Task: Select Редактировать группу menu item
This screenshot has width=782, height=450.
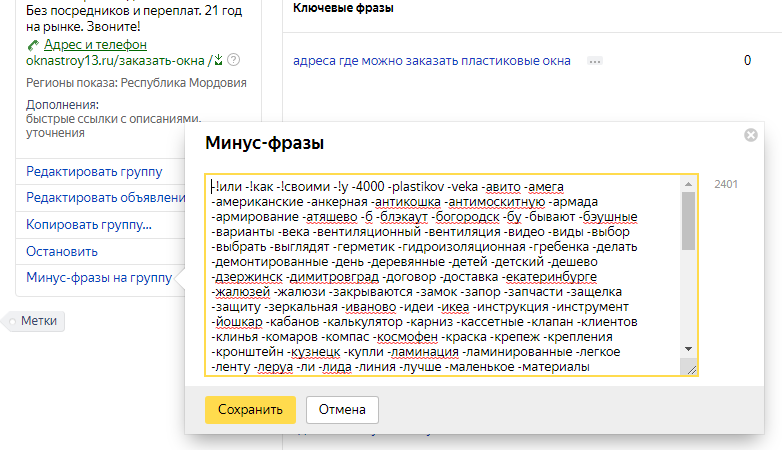Action: point(94,172)
